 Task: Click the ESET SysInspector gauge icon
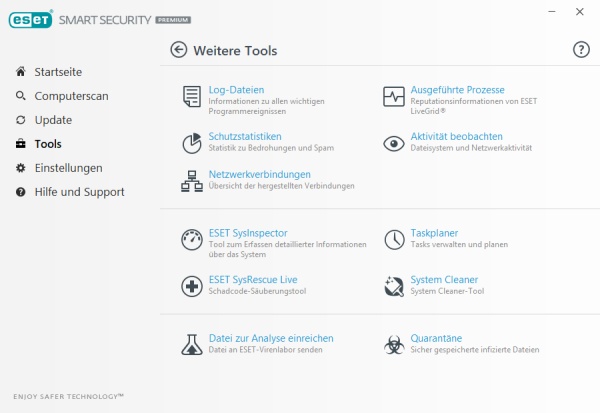pos(192,240)
